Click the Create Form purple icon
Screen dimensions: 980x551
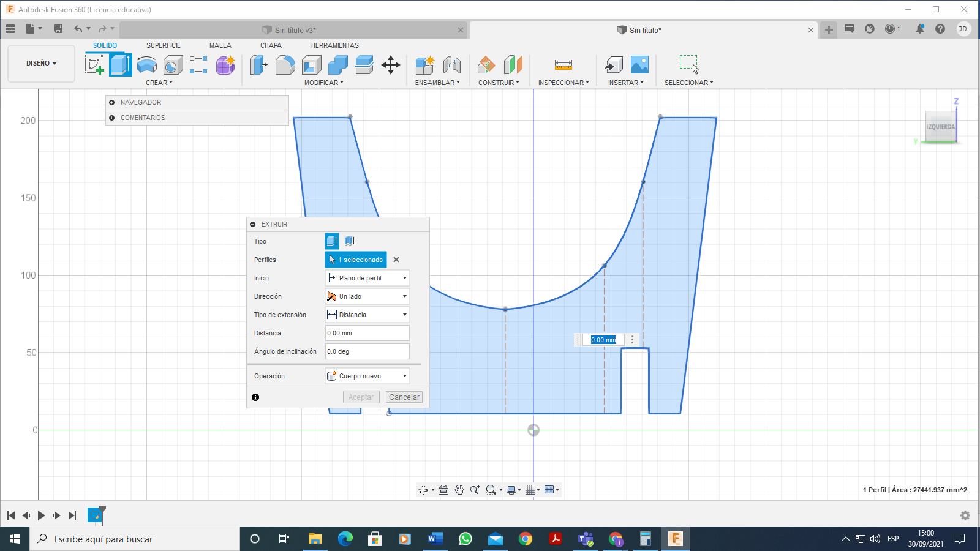click(225, 64)
